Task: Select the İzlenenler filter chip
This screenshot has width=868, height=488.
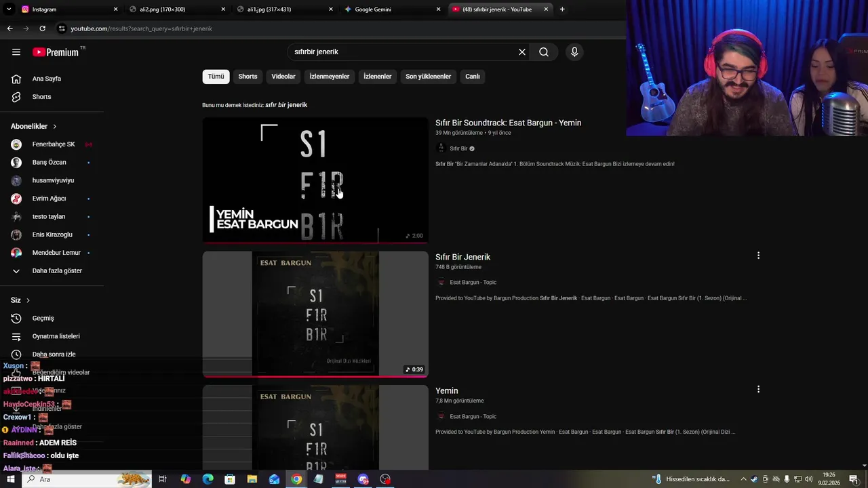Action: tap(378, 77)
